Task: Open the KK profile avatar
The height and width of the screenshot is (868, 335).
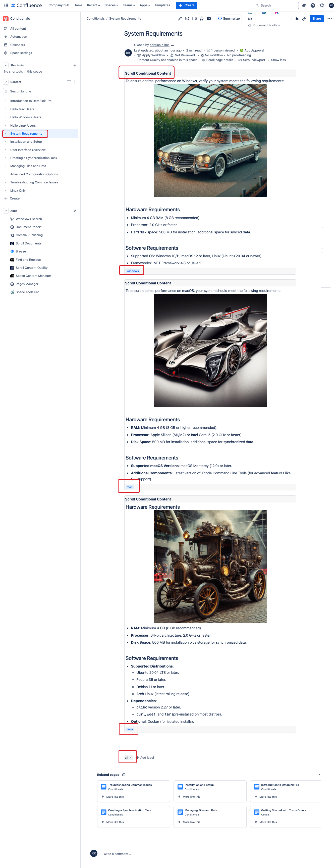Action: point(331,5)
